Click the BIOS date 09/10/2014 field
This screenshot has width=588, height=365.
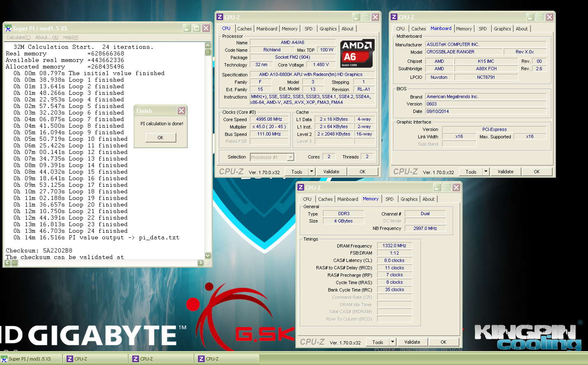[x=486, y=111]
